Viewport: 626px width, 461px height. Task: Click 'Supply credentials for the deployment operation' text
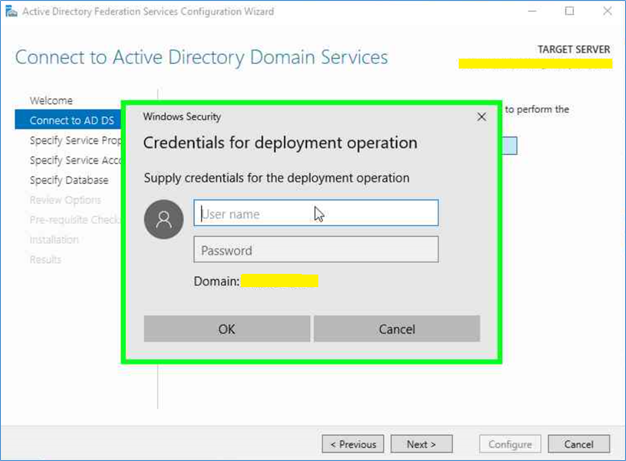(277, 178)
